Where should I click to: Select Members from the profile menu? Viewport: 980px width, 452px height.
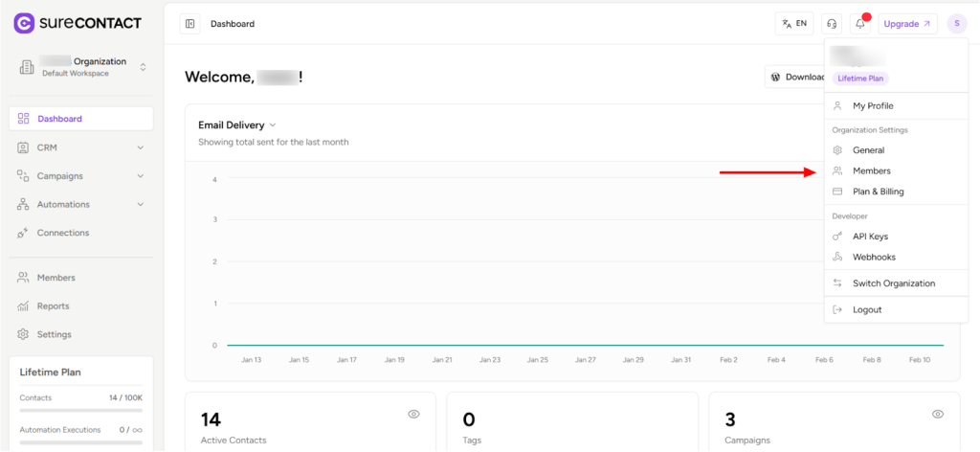pos(871,170)
